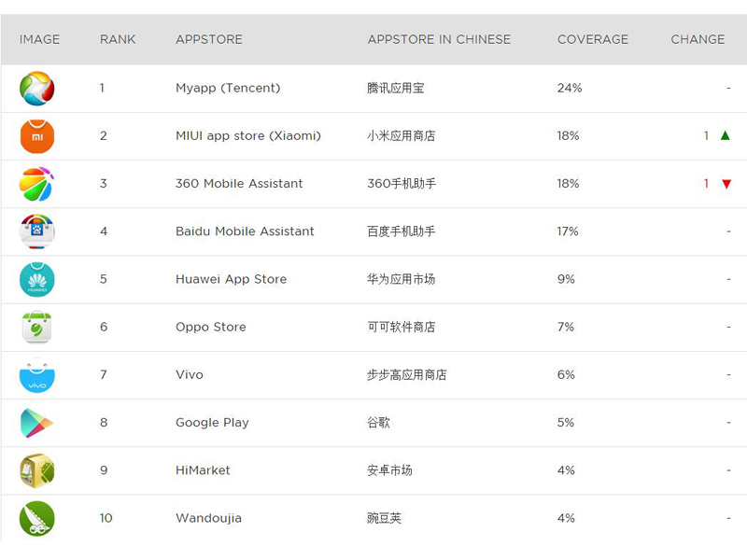Select the 360 Mobile Assistant colorful icon
The height and width of the screenshot is (560, 747).
36,184
